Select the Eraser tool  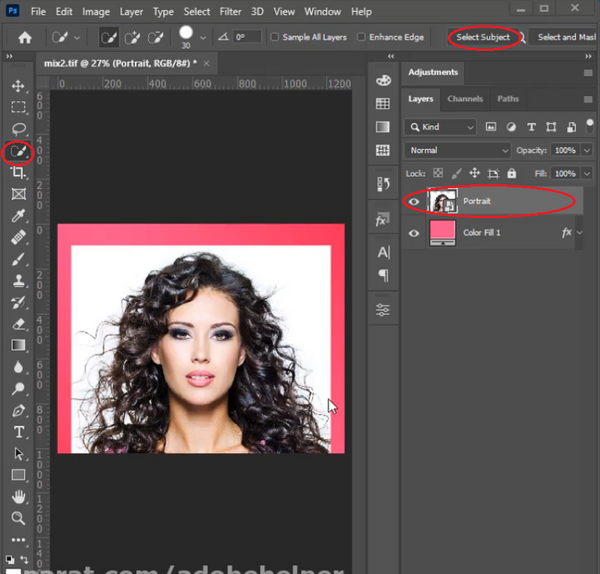click(x=18, y=324)
